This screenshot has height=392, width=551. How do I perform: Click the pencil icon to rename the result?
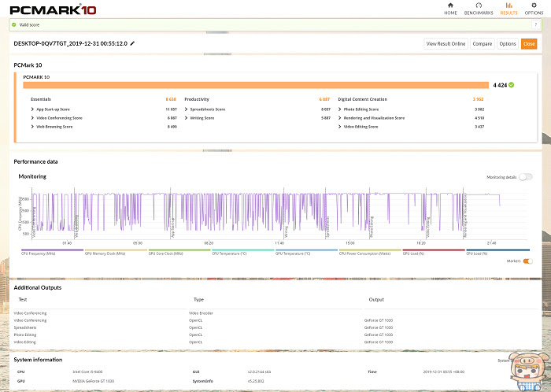(x=132, y=43)
